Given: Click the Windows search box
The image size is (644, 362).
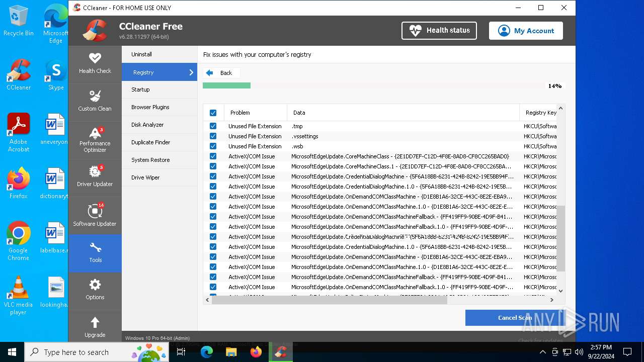Looking at the screenshot, I should pyautogui.click(x=97, y=352).
